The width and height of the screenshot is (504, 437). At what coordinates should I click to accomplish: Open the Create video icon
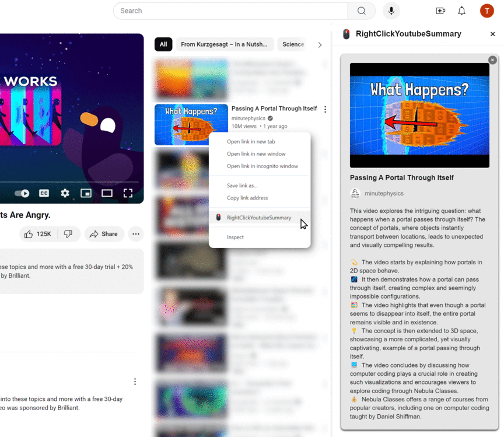tap(440, 11)
